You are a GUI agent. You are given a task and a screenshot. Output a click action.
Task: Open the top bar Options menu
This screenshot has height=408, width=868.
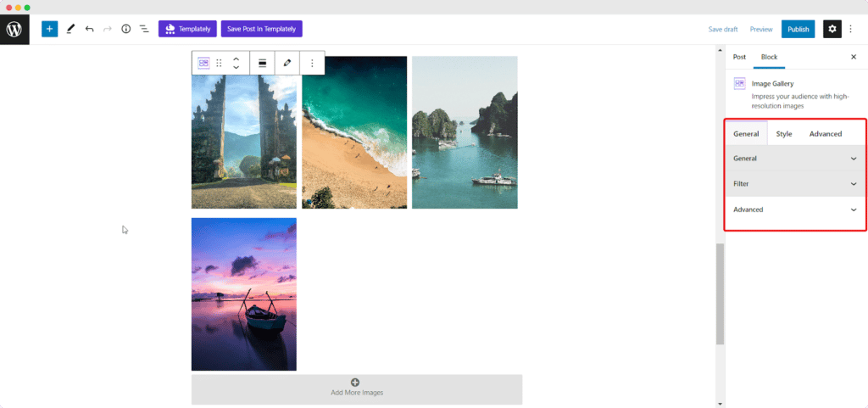click(851, 29)
